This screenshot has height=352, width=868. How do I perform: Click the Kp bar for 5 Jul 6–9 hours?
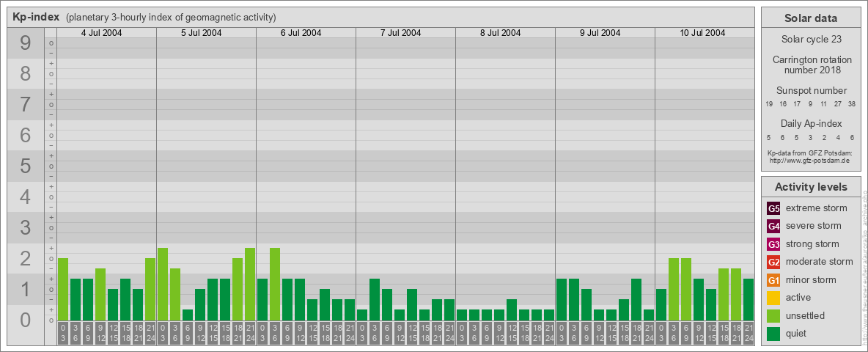[x=188, y=315]
